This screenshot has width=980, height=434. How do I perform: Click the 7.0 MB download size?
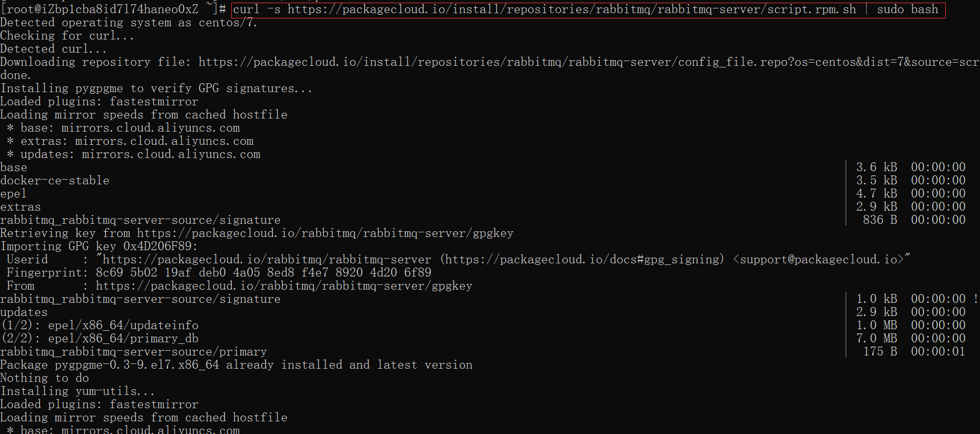coord(876,338)
